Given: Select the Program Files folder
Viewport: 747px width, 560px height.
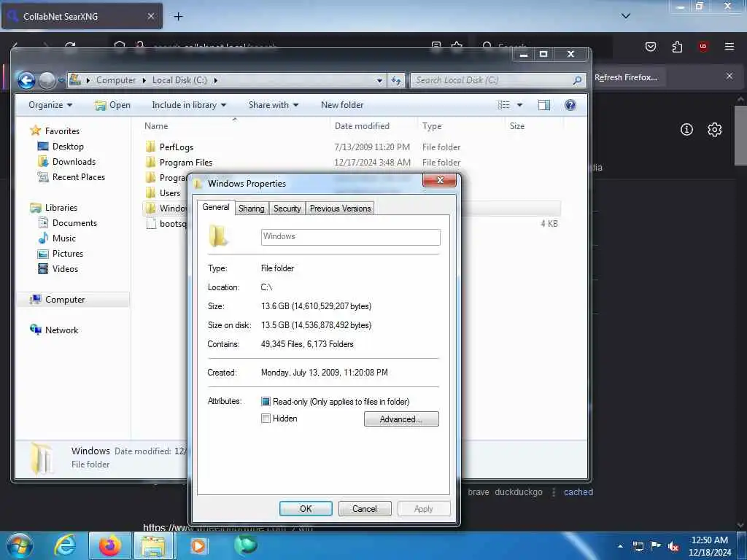Looking at the screenshot, I should point(186,163).
